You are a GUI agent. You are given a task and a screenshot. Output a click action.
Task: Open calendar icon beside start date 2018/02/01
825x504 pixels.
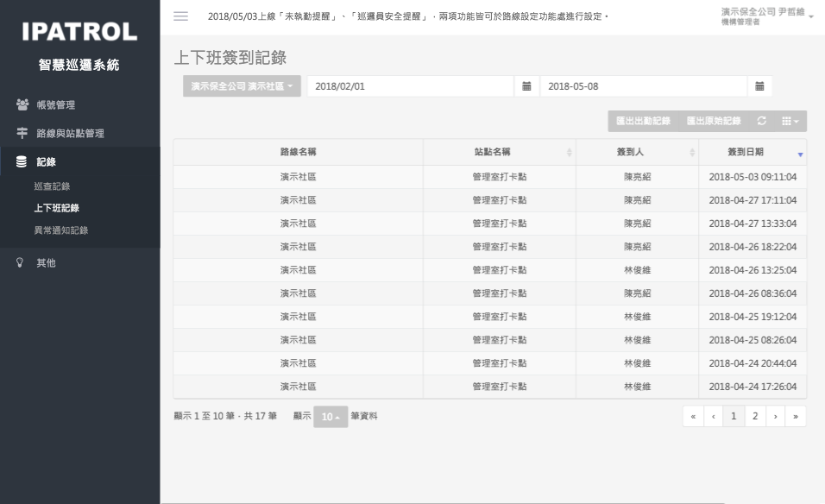[526, 86]
